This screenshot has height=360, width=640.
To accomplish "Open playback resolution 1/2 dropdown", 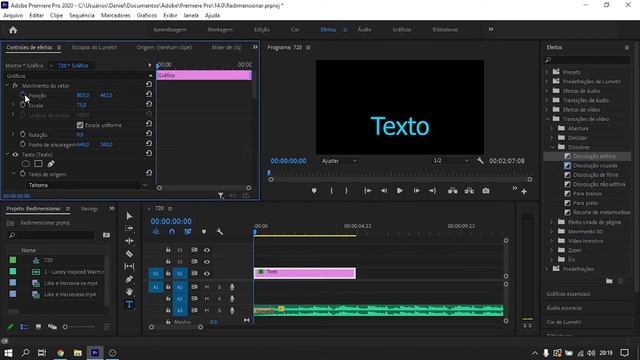I will pos(451,160).
